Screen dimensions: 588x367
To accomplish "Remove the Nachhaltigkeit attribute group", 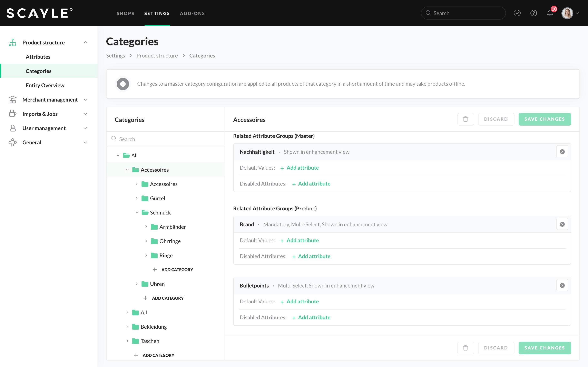I will pos(562,152).
